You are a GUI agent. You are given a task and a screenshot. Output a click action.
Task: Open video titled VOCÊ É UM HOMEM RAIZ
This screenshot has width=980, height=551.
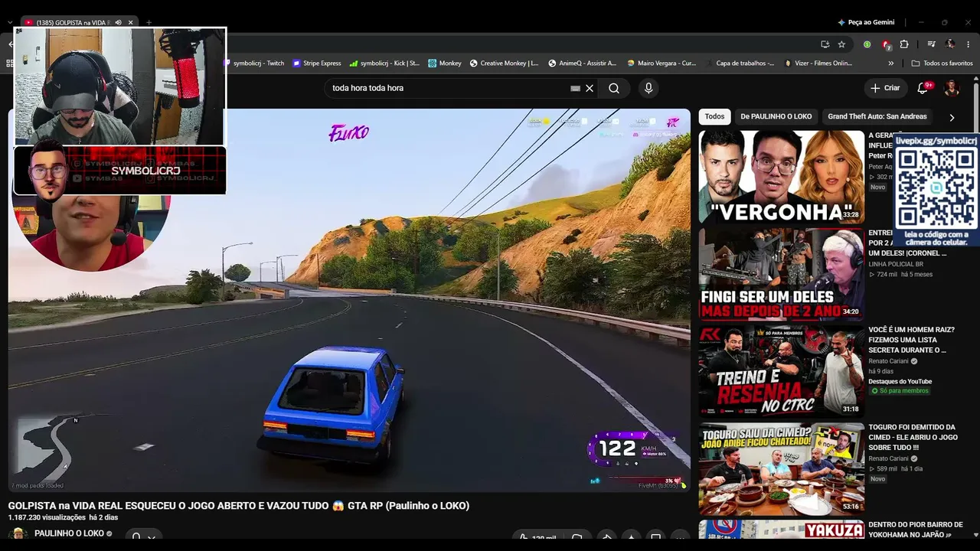click(911, 340)
